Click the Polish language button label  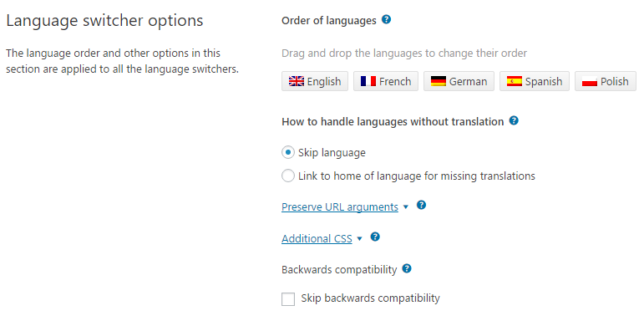click(x=615, y=81)
